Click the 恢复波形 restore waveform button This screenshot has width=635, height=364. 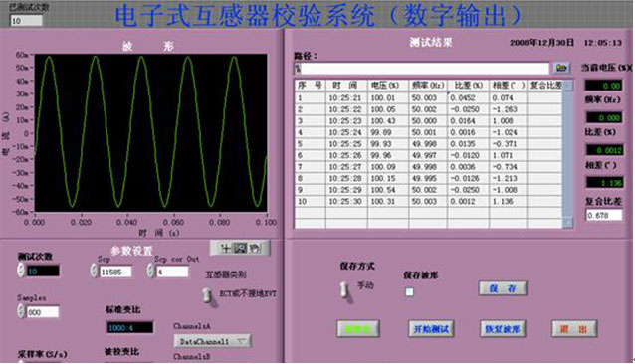click(503, 329)
